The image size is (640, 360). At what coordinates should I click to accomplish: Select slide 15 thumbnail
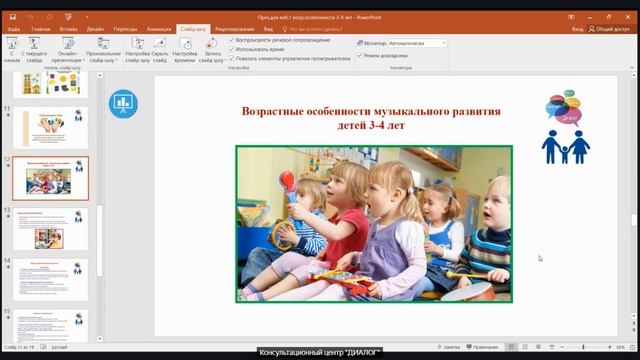(x=51, y=326)
